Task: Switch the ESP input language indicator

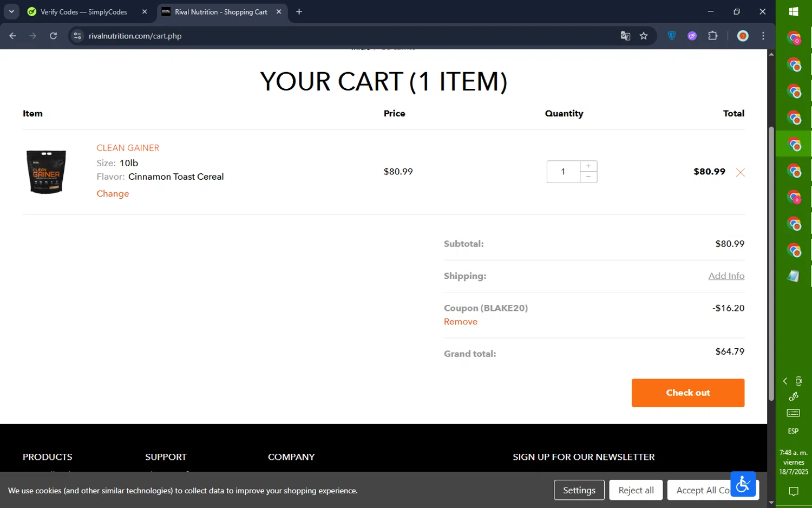Action: 794,431
